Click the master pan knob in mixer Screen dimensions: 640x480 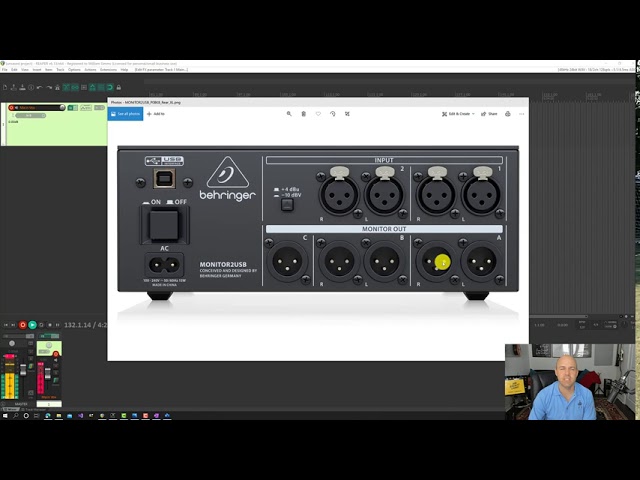12,343
